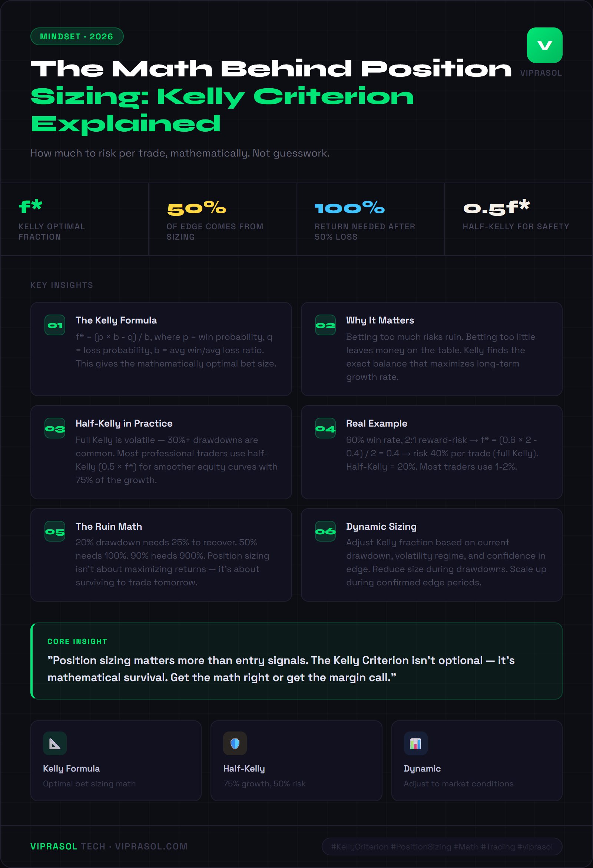
Task: Click the Dynamic Sizing card heading
Action: coord(381,526)
